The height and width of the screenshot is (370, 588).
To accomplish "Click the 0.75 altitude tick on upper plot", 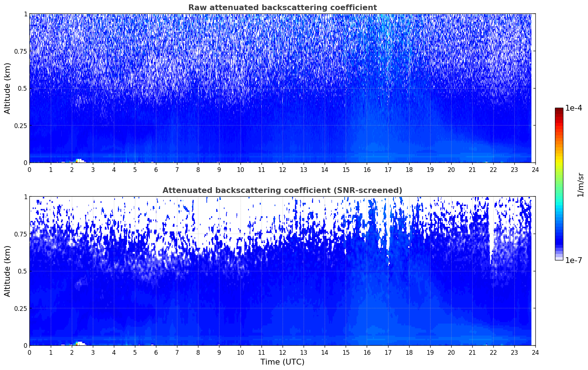I will point(21,52).
